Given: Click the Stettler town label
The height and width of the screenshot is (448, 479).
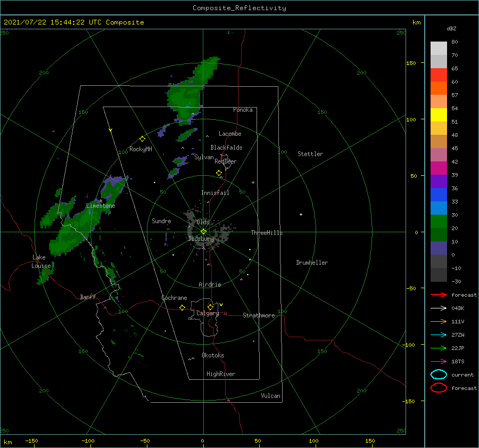Looking at the screenshot, I should click(310, 154).
